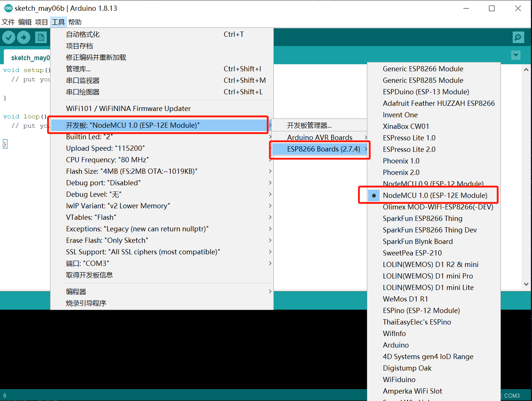Expand the Exceptions Legacy submenu
532x401 pixels.
click(162, 229)
